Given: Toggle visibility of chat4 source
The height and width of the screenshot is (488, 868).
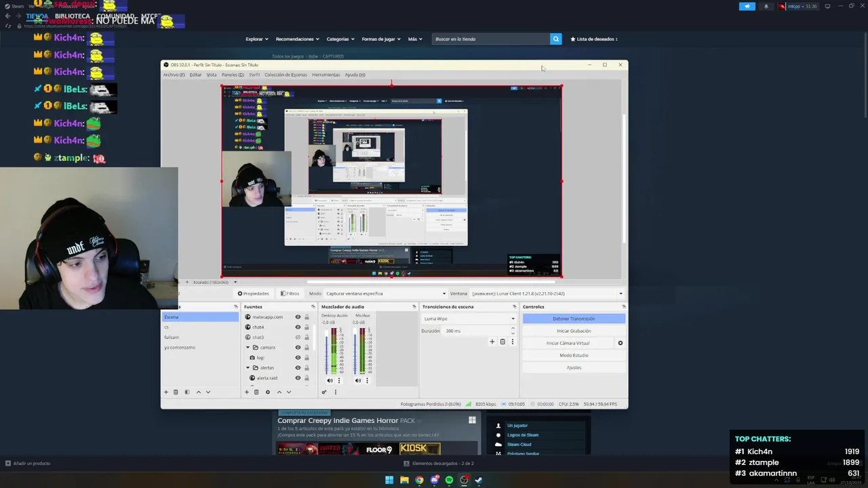Looking at the screenshot, I should click(298, 327).
